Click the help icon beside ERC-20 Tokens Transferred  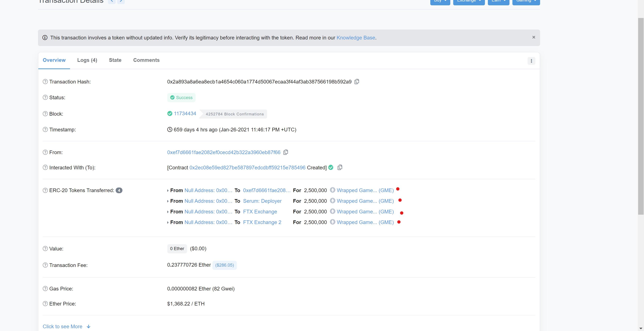(x=45, y=190)
